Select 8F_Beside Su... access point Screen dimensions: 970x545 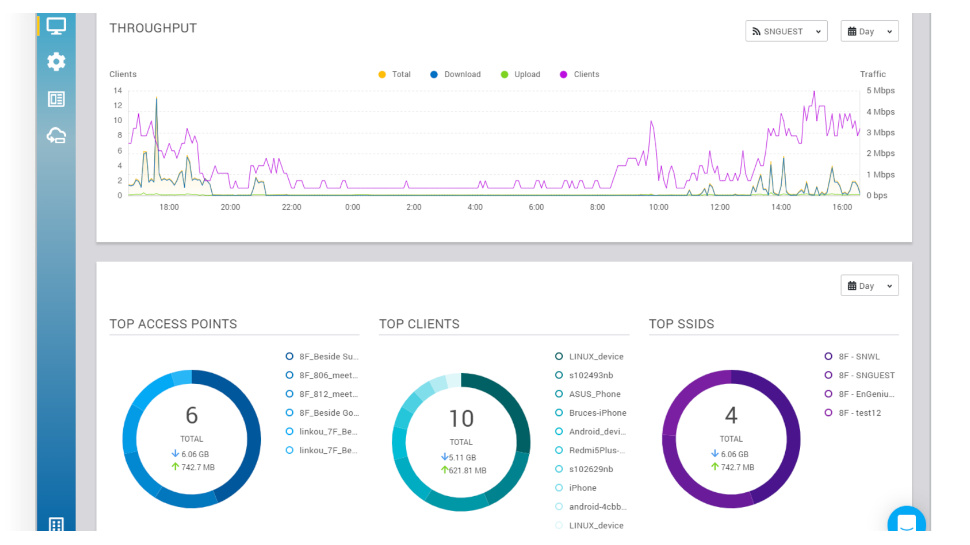tap(322, 356)
